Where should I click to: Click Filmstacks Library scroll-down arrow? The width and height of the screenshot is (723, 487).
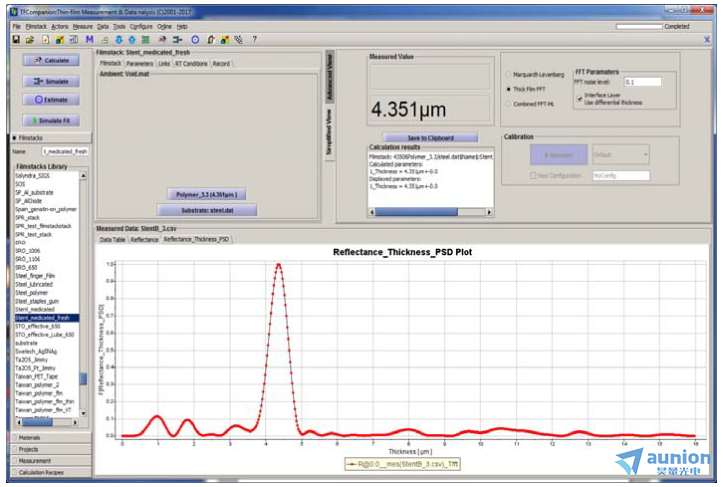83,413
